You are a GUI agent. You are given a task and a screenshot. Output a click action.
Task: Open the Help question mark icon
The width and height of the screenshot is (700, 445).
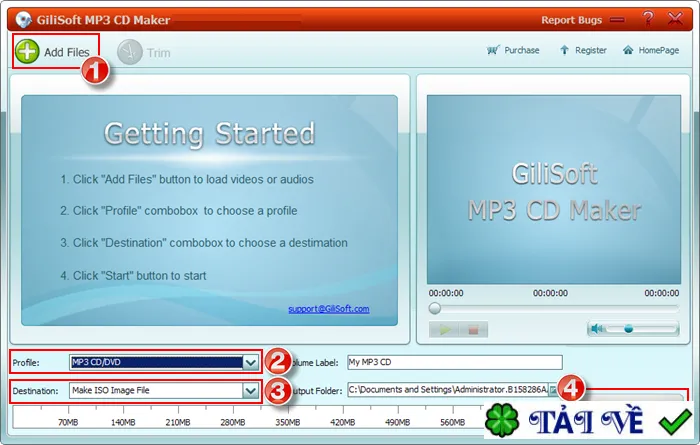coord(648,19)
